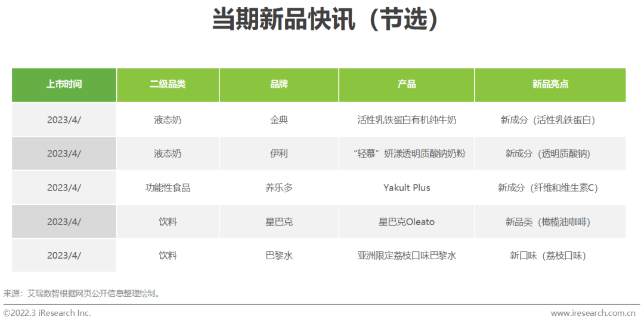Click the 来源 source note text

pos(82,294)
